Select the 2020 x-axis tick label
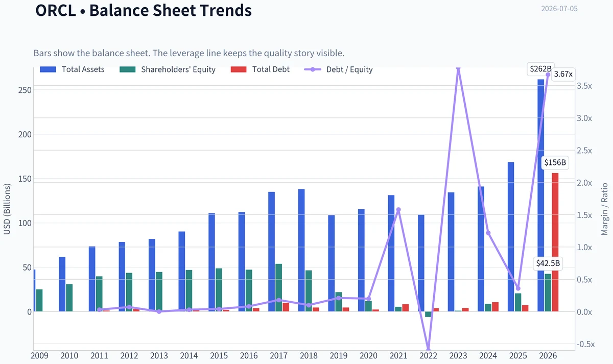 point(368,355)
